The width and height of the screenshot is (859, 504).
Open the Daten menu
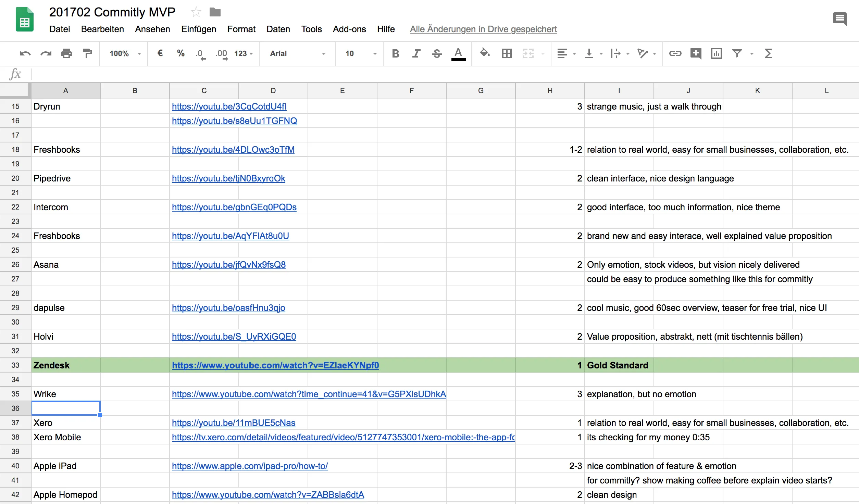click(x=278, y=29)
